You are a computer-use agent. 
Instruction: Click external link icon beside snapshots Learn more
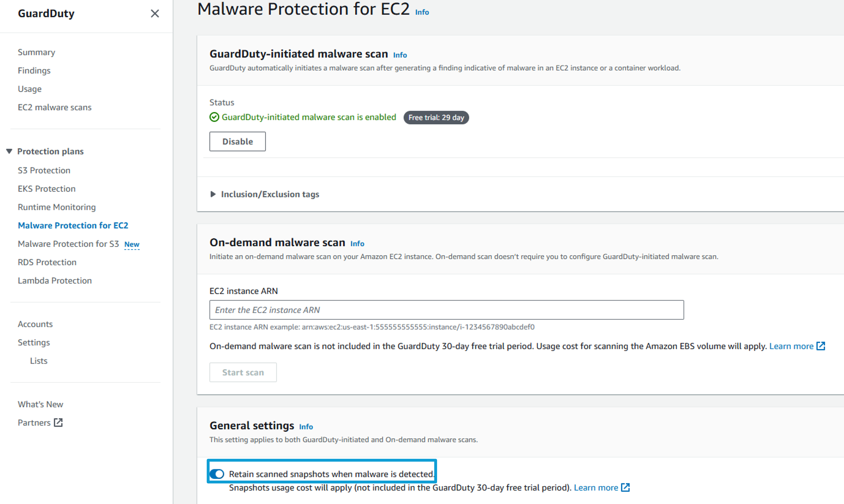pyautogui.click(x=625, y=488)
